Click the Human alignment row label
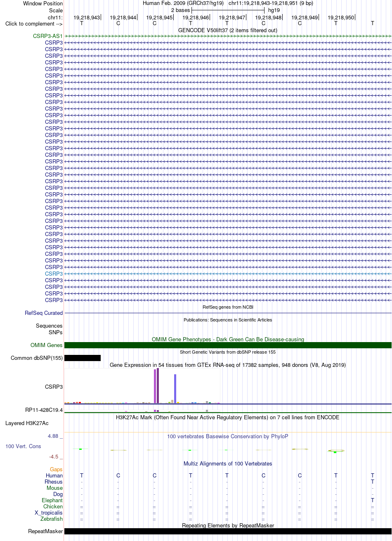Screen dimensions: 392x541 (x=54, y=476)
